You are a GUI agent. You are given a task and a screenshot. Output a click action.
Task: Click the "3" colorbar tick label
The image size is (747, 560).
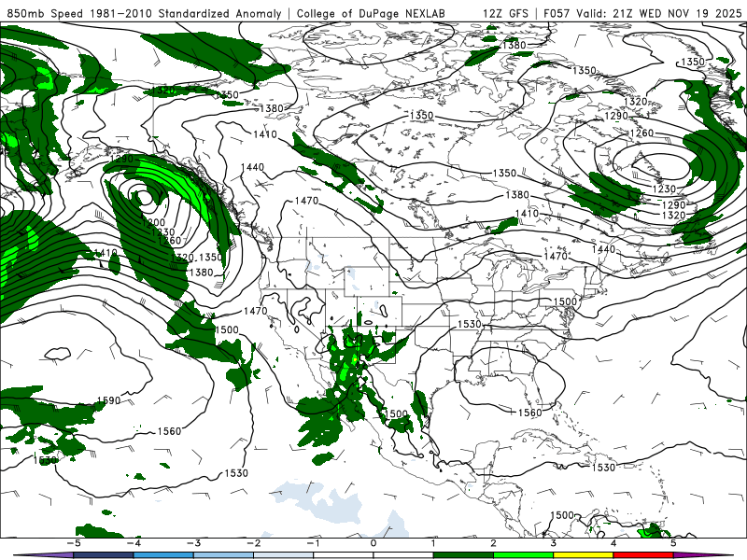click(553, 543)
